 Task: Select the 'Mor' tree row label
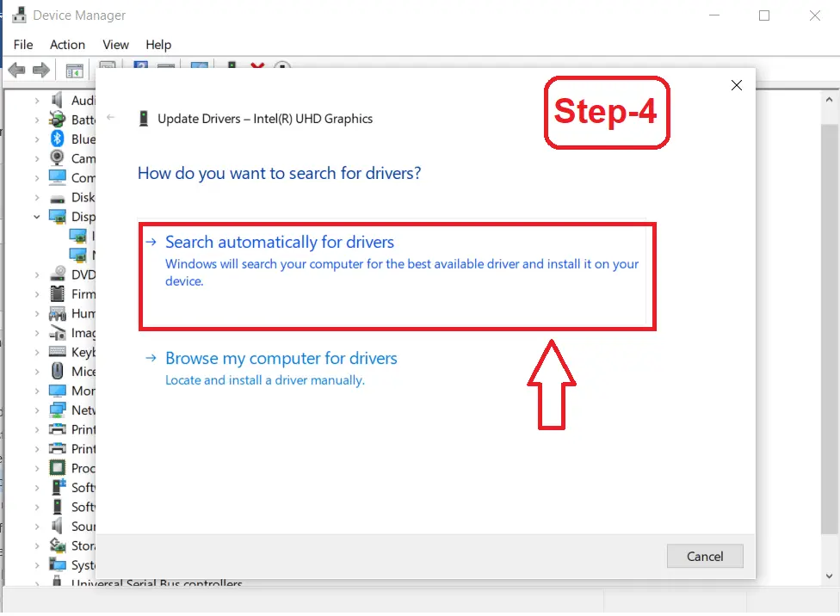tap(83, 391)
